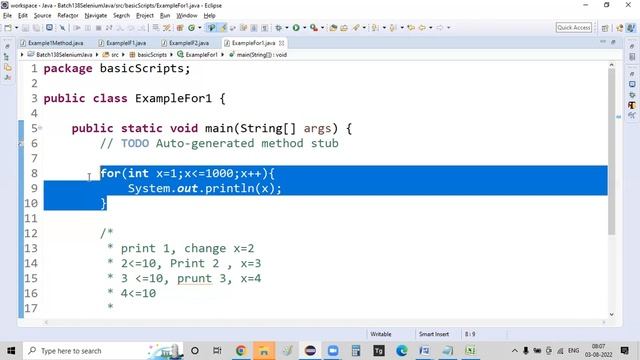Click the Open Type icon
640x360 pixels.
coord(333,28)
